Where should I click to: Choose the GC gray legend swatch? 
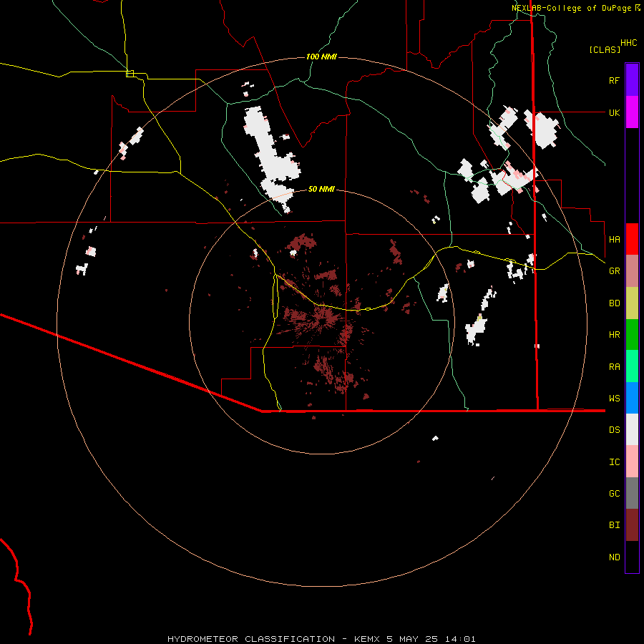(632, 493)
